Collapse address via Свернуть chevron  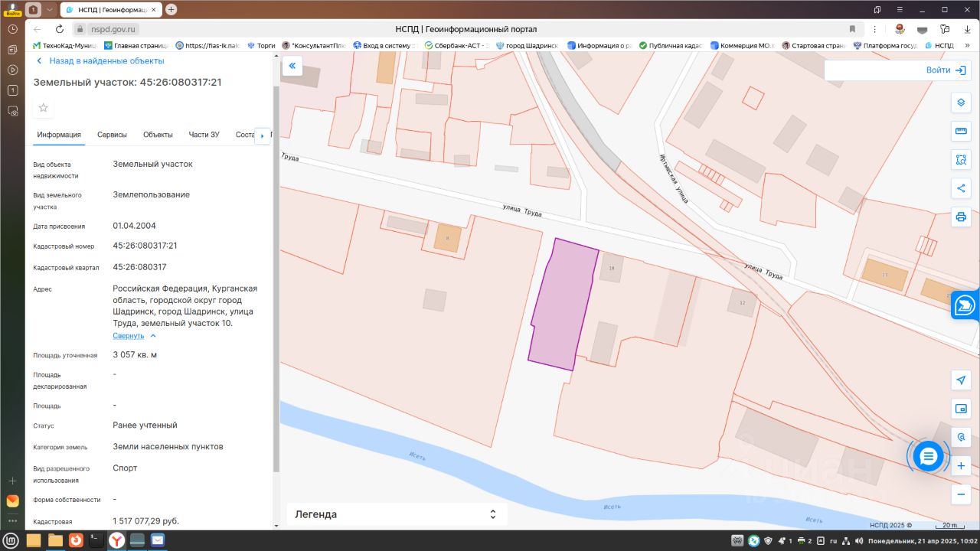[135, 336]
